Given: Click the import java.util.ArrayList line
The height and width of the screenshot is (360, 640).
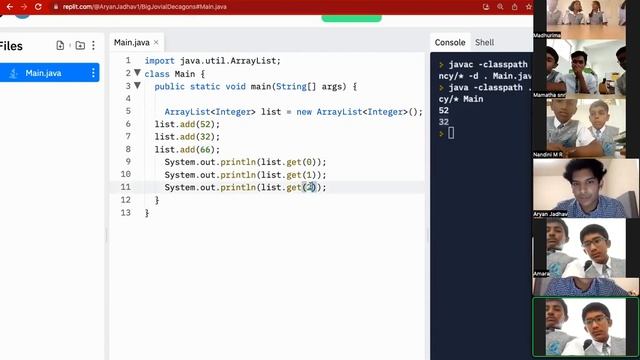Looking at the screenshot, I should [213, 61].
